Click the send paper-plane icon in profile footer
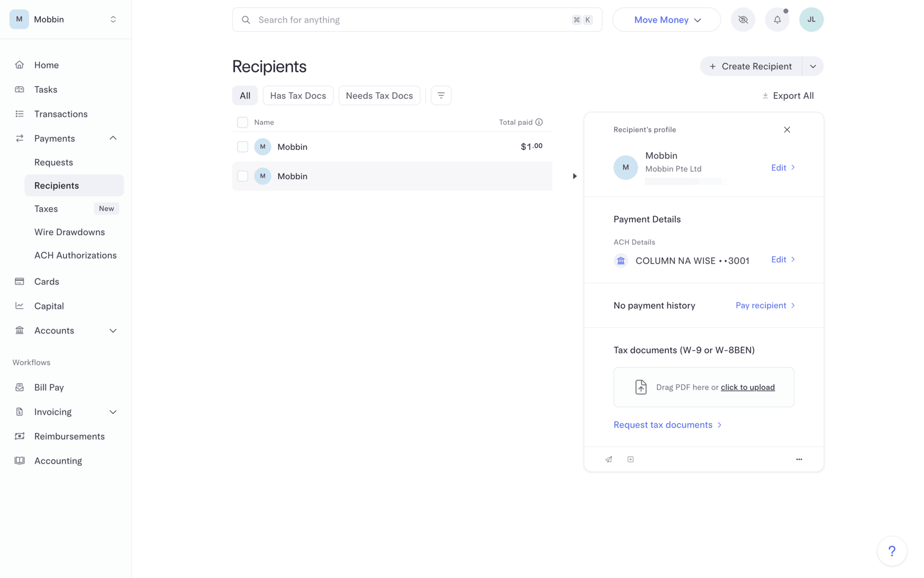 [x=609, y=460]
